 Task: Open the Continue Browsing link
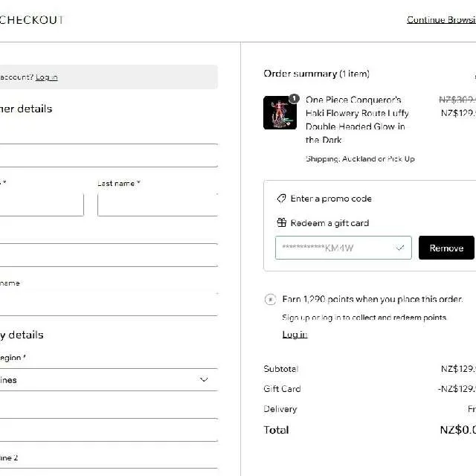tap(441, 20)
